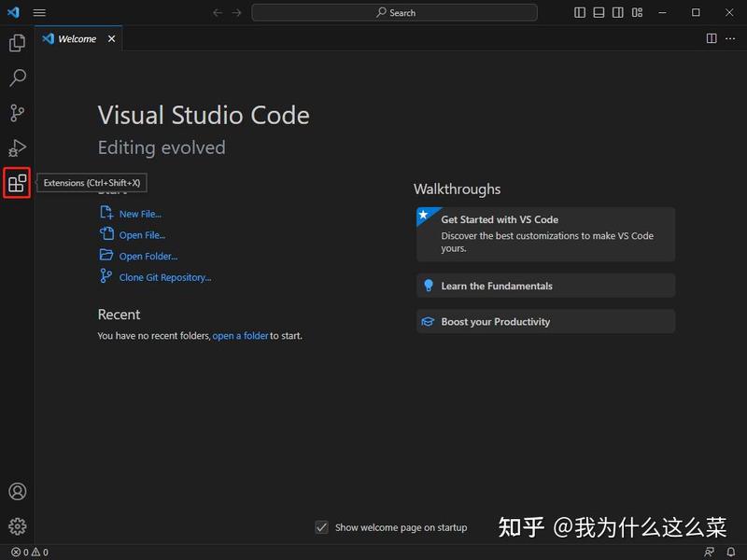Click the Clone Git Repository link

pyautogui.click(x=165, y=277)
